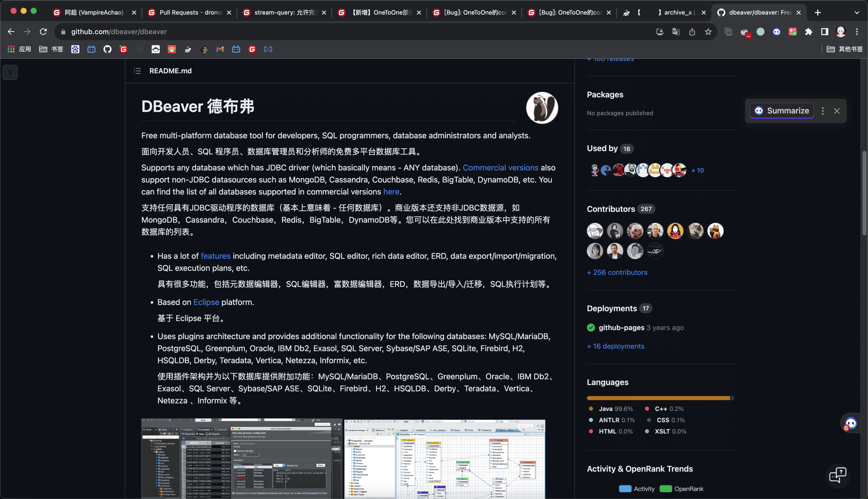This screenshot has height=499, width=868.
Task: Click the feedback chat help icon
Action: click(x=838, y=475)
